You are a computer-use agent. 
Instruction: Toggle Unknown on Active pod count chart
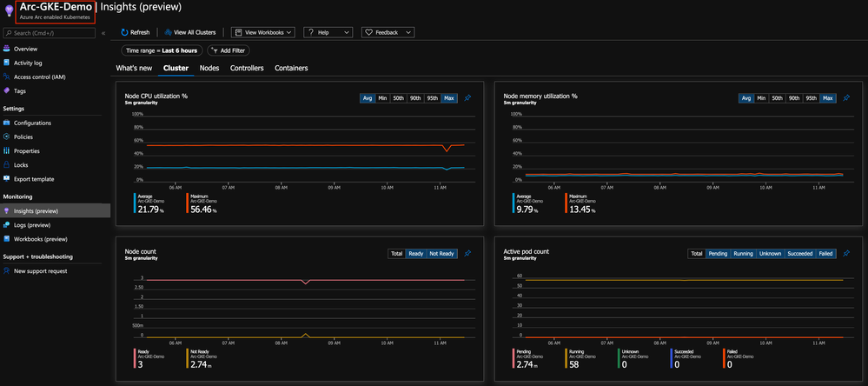[770, 254]
